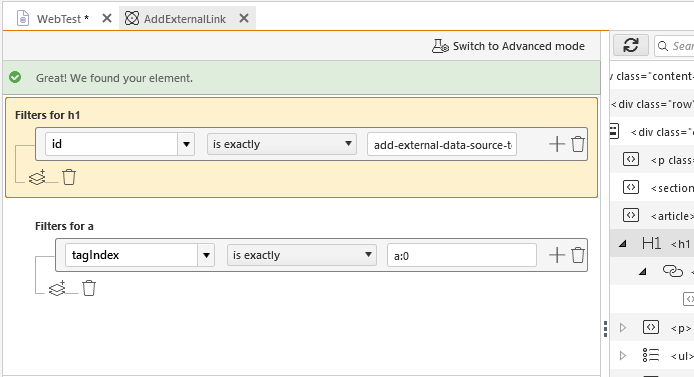Collapse the h1 node in DOM tree
Viewport: 694px width, 377px height.
pos(623,243)
